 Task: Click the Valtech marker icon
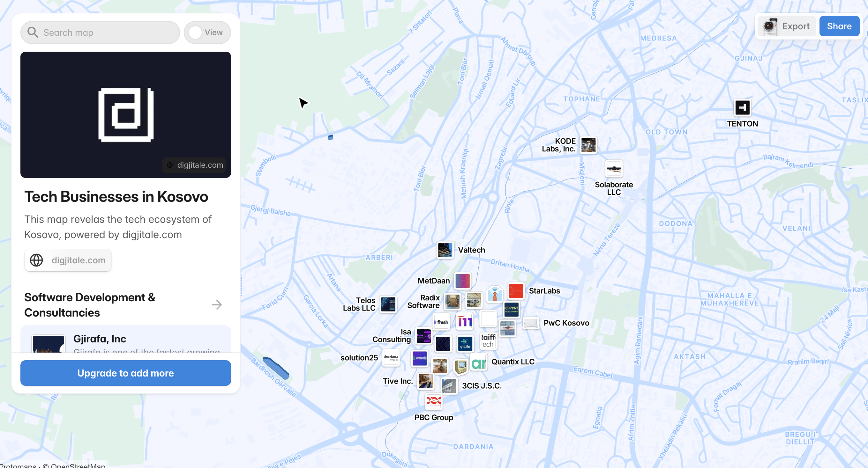click(445, 250)
